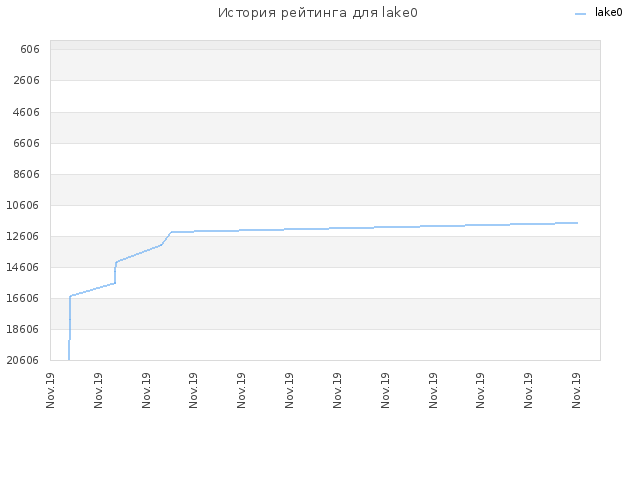The width and height of the screenshot is (640, 480).
Task: Click the blue line swatch in legend
Action: (x=580, y=14)
